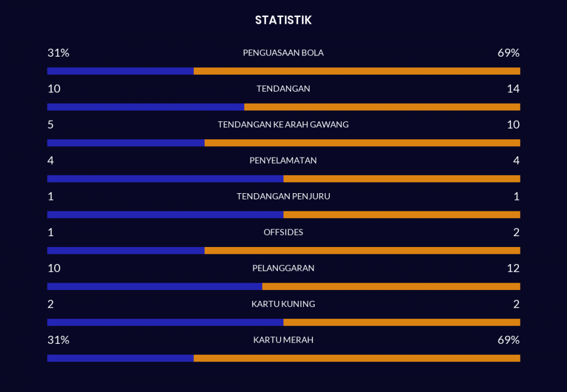Click the blue Offsides bar segment
Viewport: 567px width, 392px height.
126,250
